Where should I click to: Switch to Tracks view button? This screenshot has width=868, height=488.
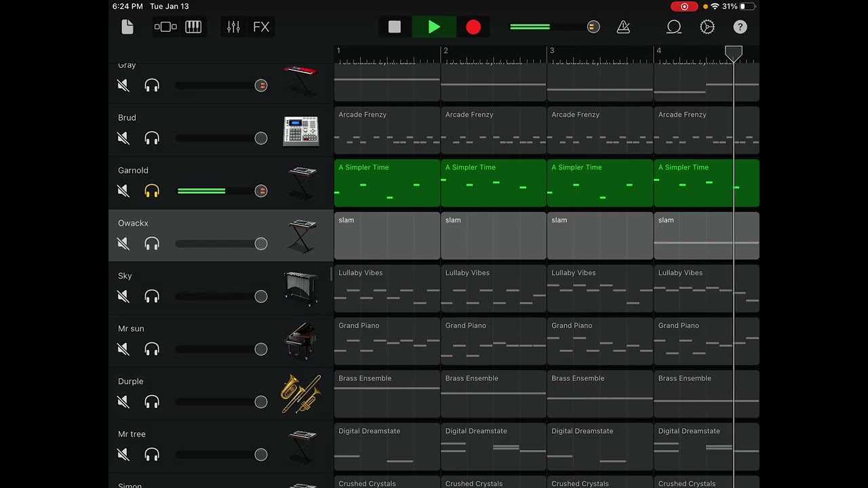click(165, 27)
